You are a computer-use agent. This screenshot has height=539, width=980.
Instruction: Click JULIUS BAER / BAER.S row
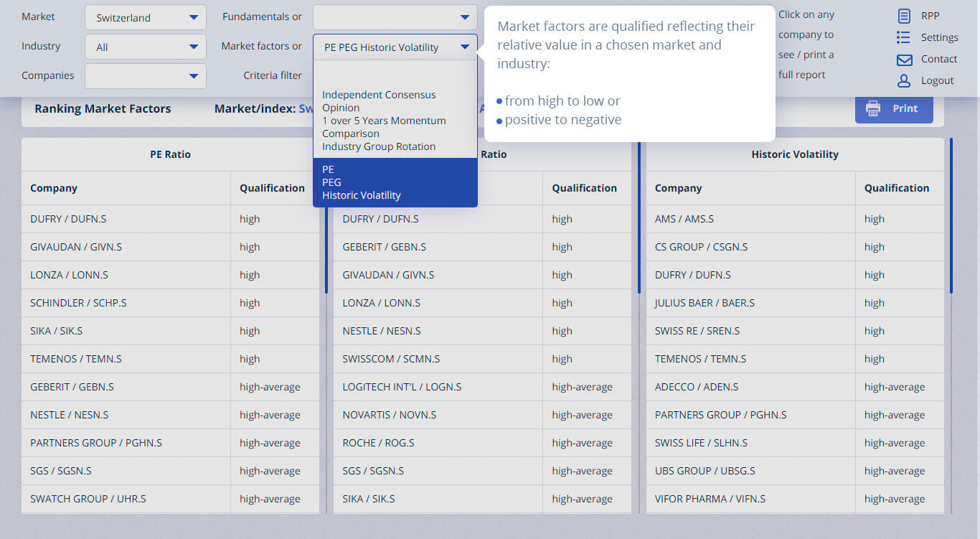click(795, 303)
